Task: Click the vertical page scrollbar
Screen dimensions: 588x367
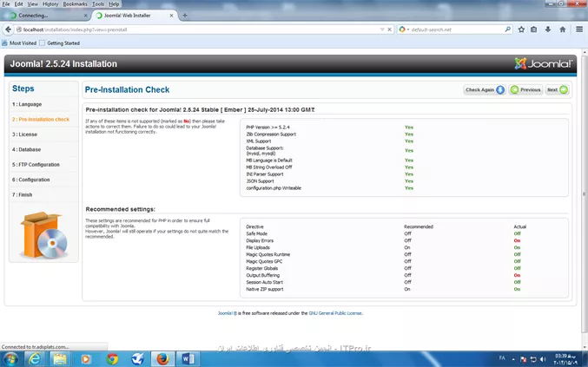Action: pos(584,194)
